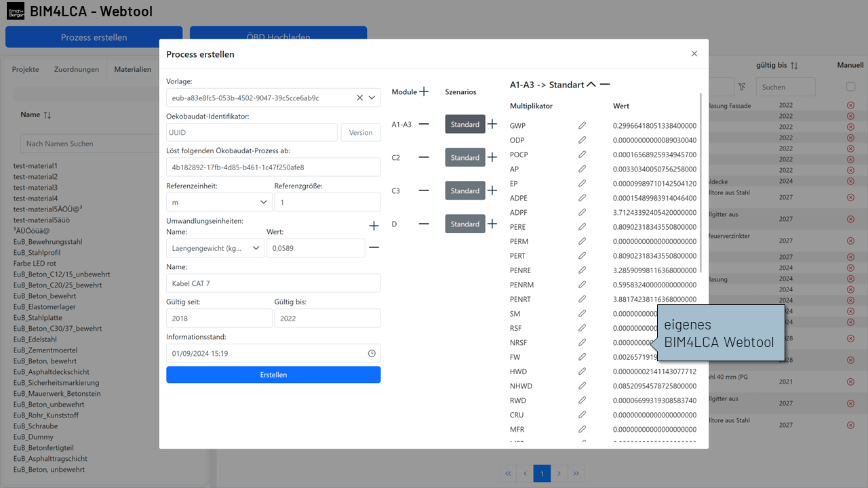
Task: Switch to the Zuordnungen tab
Action: tap(77, 69)
